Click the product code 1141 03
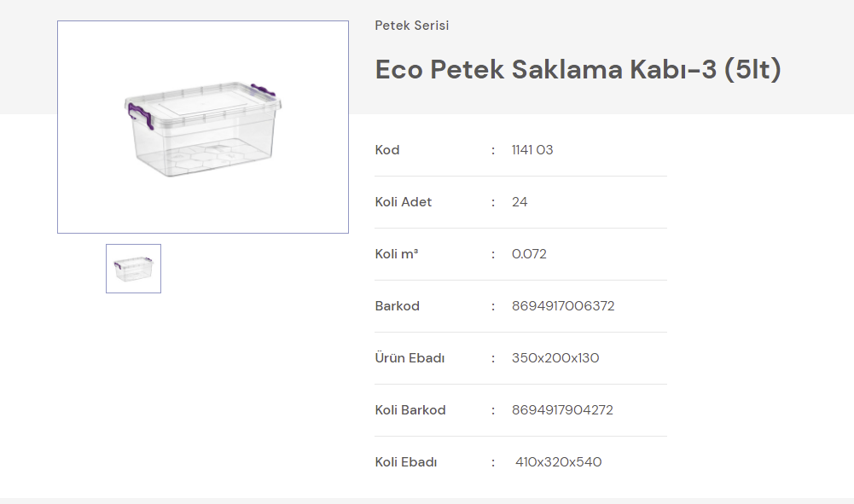 (x=532, y=150)
